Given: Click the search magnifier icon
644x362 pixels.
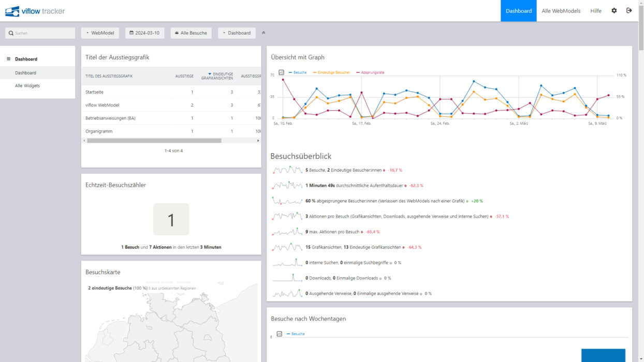Looking at the screenshot, I should pos(11,33).
